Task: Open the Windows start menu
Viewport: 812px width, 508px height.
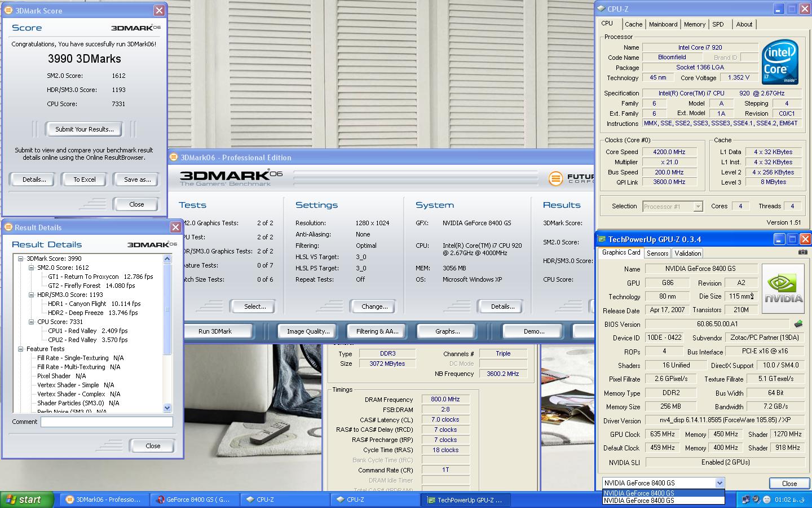Action: [27, 499]
